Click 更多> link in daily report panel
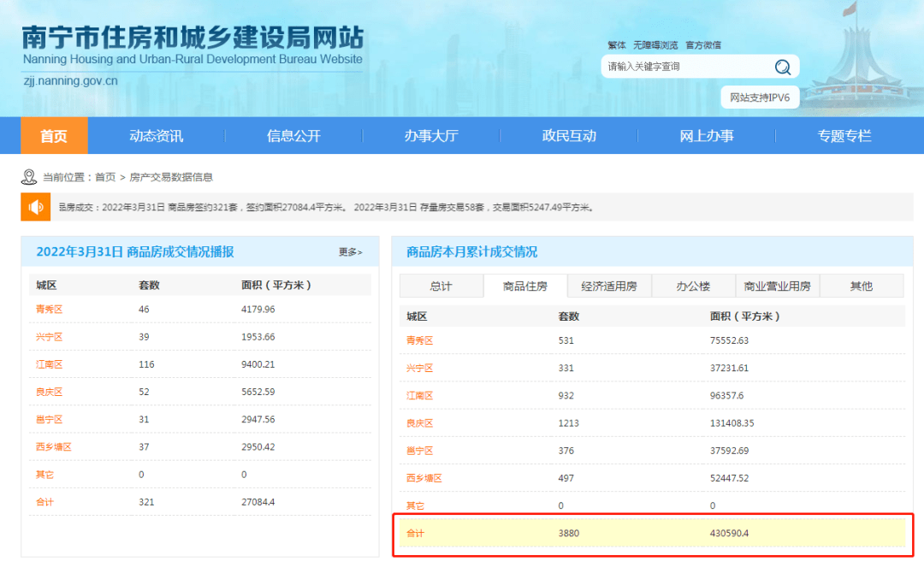This screenshot has height=567, width=924. pos(351,252)
